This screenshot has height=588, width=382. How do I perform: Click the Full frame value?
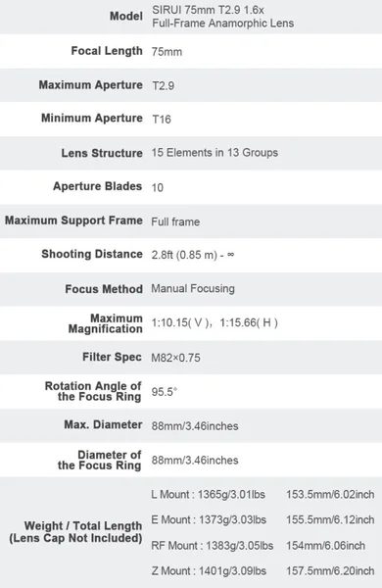[x=175, y=221]
